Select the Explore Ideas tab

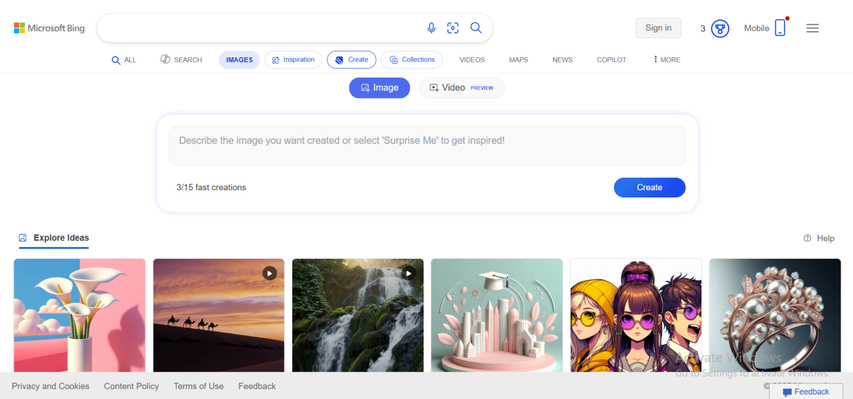54,238
